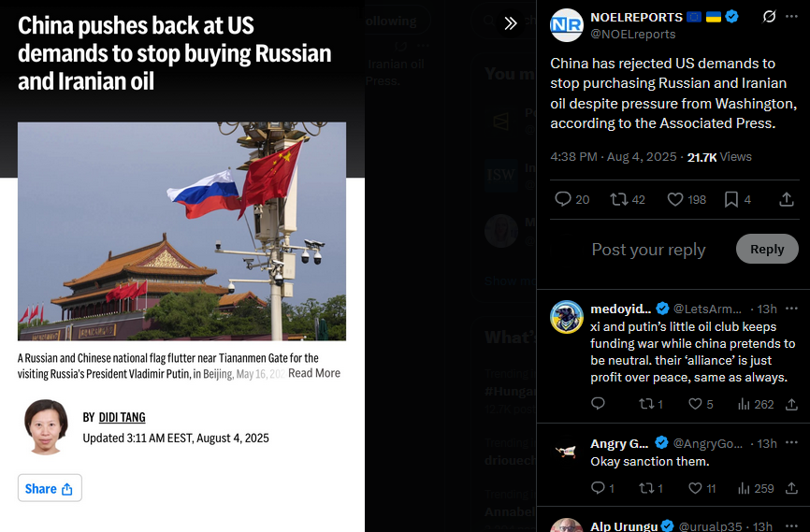This screenshot has width=810, height=532.
Task: Collapse the side panel with double-chevron icon
Action: (511, 23)
